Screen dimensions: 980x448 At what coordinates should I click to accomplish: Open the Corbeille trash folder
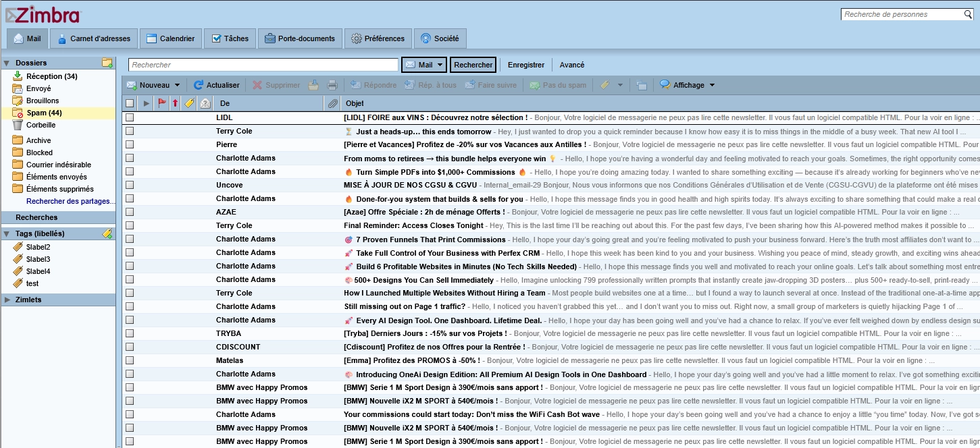click(x=41, y=125)
